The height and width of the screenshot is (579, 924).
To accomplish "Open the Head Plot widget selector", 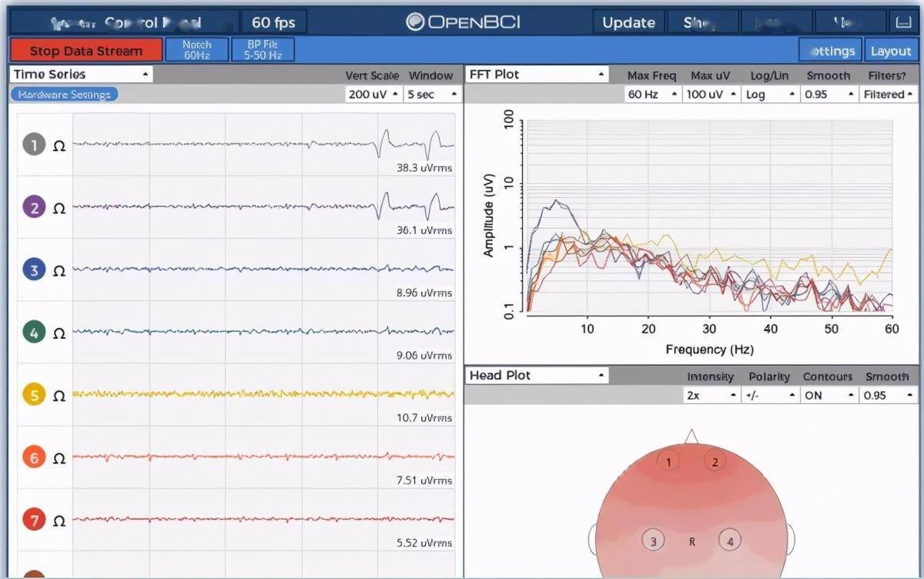I will 537,376.
